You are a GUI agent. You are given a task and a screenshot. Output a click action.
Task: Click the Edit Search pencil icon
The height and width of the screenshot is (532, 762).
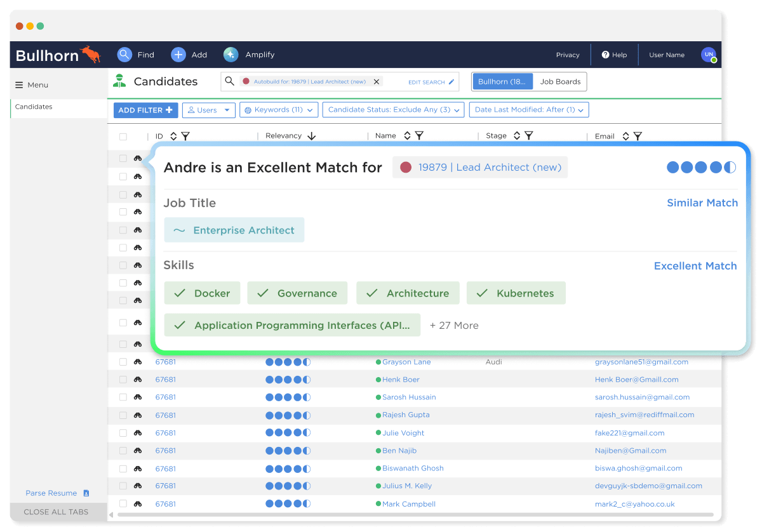pyautogui.click(x=451, y=82)
